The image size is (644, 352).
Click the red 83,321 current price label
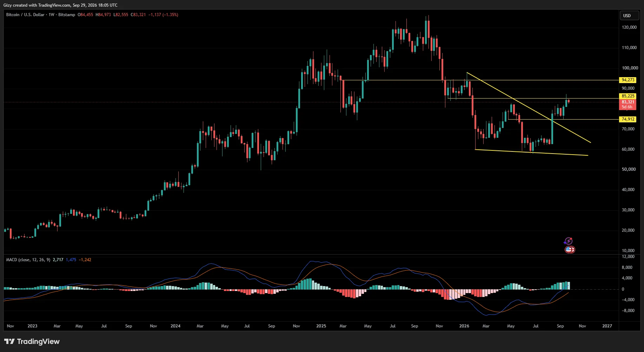point(628,102)
